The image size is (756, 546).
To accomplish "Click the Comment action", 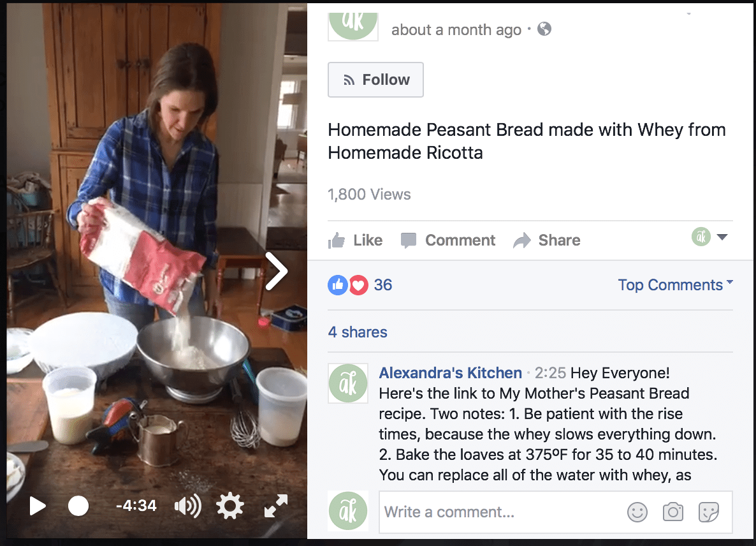I will [x=447, y=240].
